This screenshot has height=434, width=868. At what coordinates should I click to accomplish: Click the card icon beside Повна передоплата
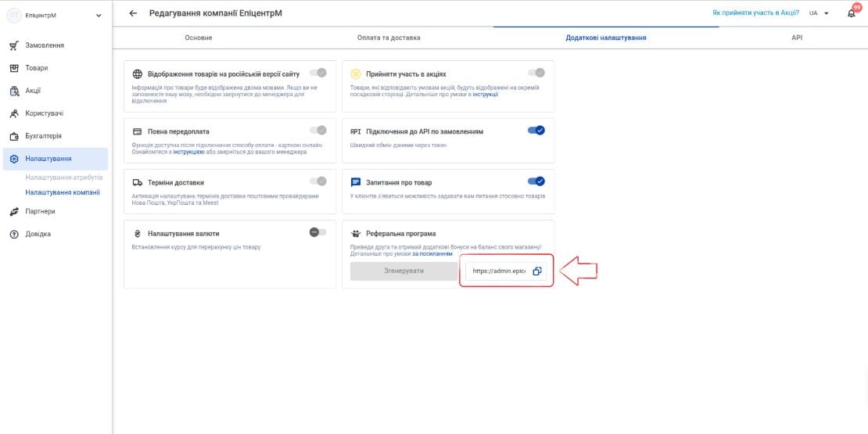pos(138,131)
